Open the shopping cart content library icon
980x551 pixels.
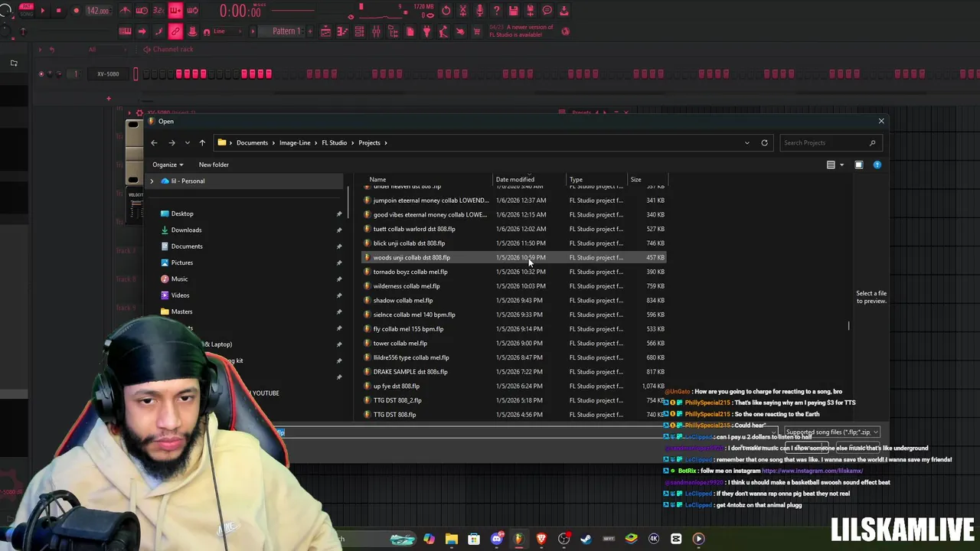coord(477,31)
